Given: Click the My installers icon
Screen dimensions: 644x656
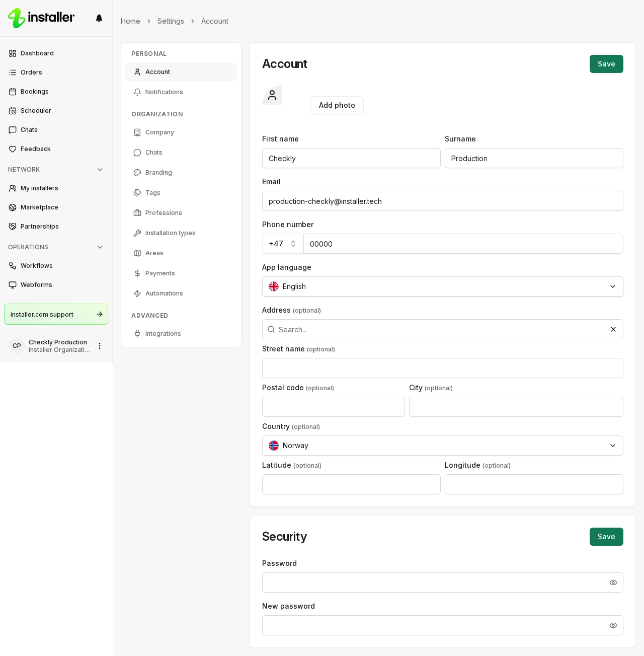Looking at the screenshot, I should [13, 188].
